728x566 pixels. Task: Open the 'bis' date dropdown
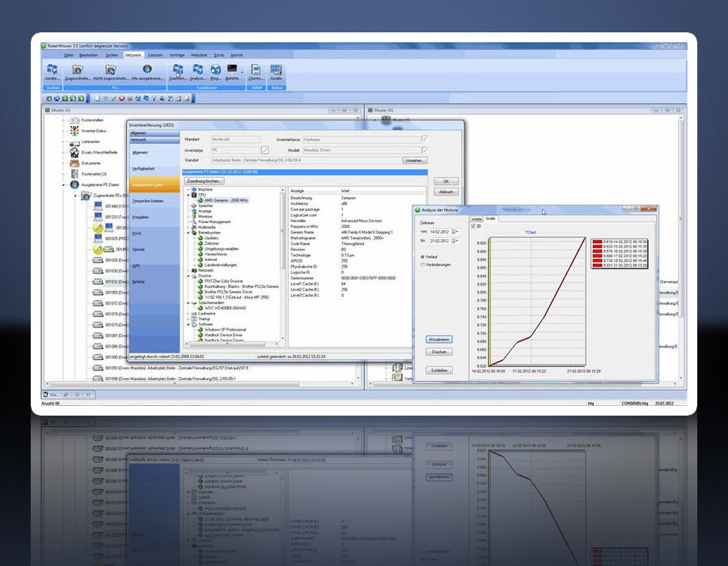(x=458, y=241)
